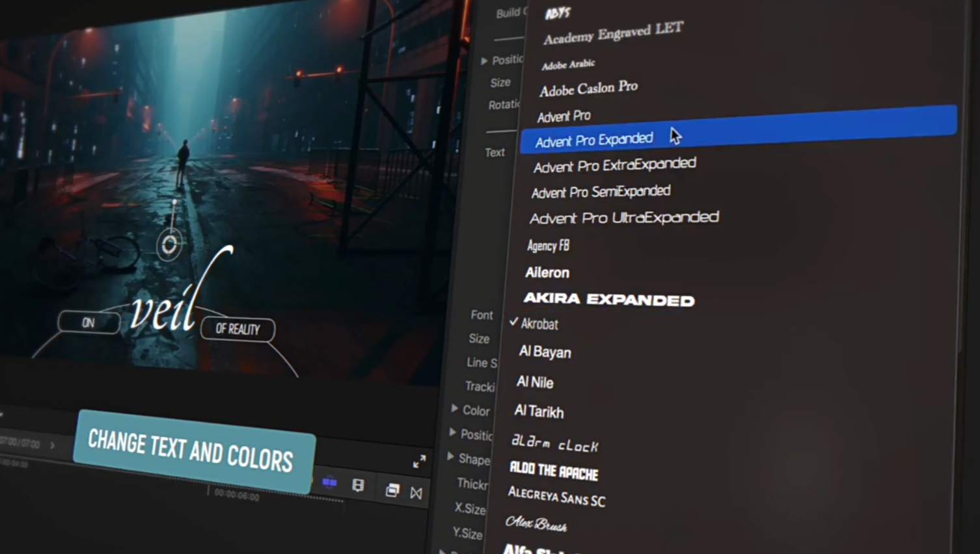Viewport: 980px width, 554px height.
Task: Click the Thickness parameter label
Action: tap(472, 483)
